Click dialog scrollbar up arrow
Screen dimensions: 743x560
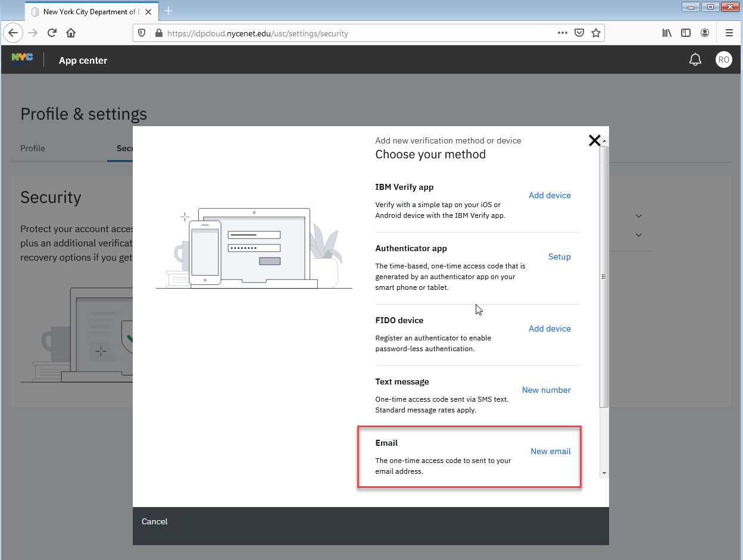click(x=604, y=142)
